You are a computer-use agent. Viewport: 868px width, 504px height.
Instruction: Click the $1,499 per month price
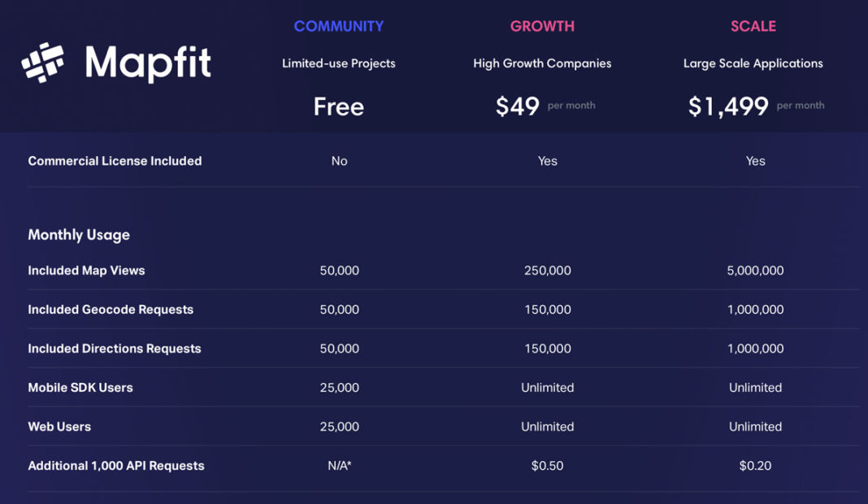(756, 106)
